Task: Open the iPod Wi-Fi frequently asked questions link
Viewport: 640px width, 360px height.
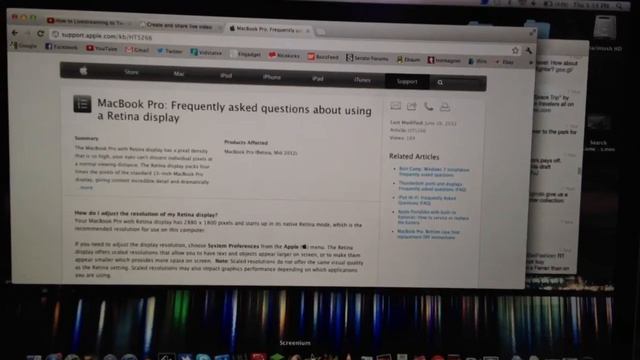Action: tap(427, 200)
